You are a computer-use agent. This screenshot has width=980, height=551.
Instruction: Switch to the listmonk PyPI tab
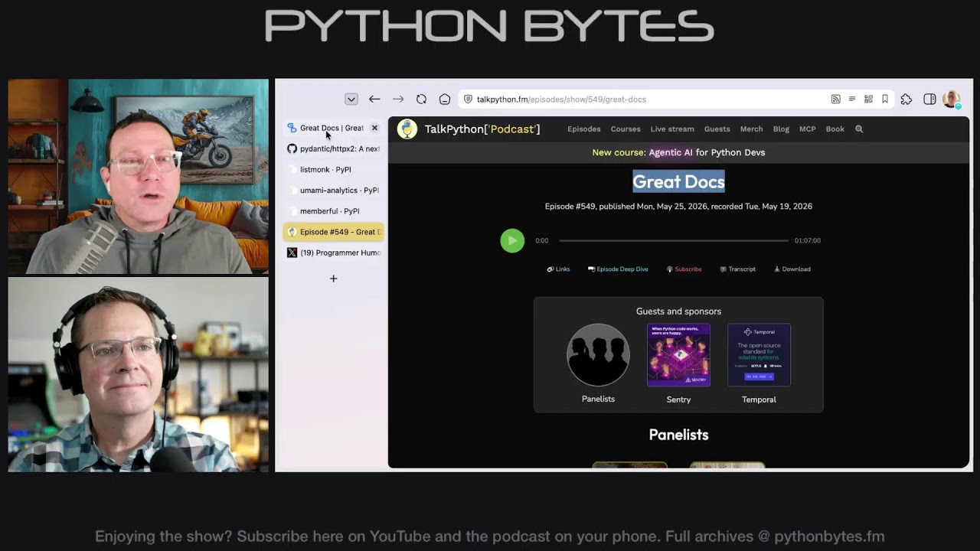pos(334,169)
